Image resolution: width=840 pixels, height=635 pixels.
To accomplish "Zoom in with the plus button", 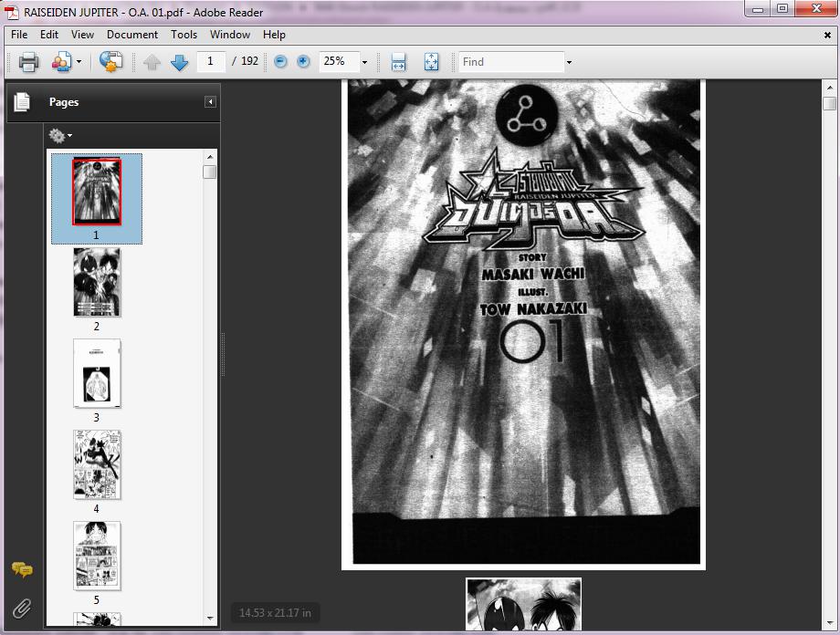I will (303, 61).
